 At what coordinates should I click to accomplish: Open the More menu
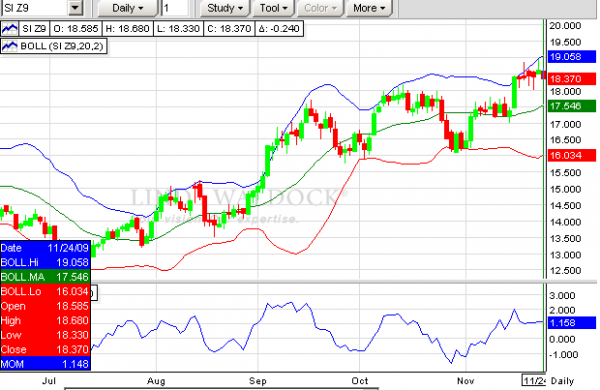point(369,8)
